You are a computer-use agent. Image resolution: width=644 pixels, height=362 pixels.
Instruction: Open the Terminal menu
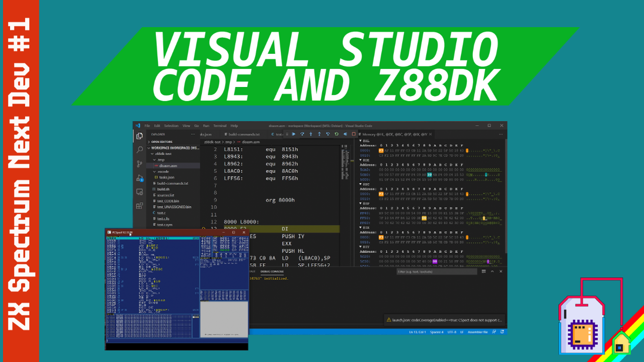pos(219,126)
